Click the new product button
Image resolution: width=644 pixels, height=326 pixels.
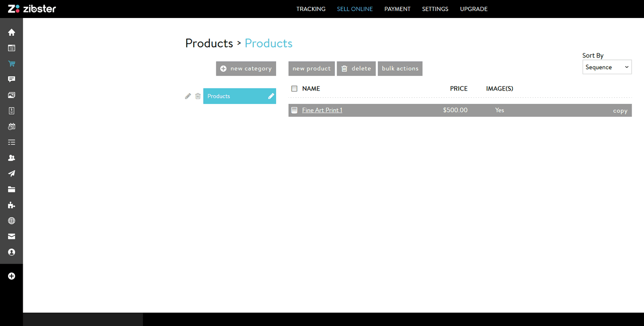311,68
